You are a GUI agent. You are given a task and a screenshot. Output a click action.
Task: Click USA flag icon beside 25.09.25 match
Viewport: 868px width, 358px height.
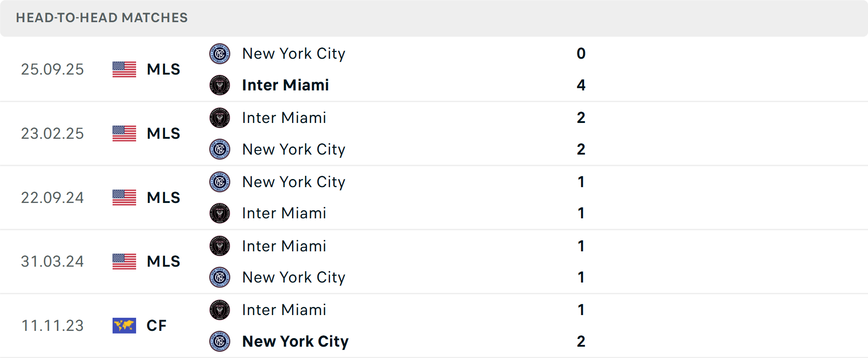coord(124,69)
